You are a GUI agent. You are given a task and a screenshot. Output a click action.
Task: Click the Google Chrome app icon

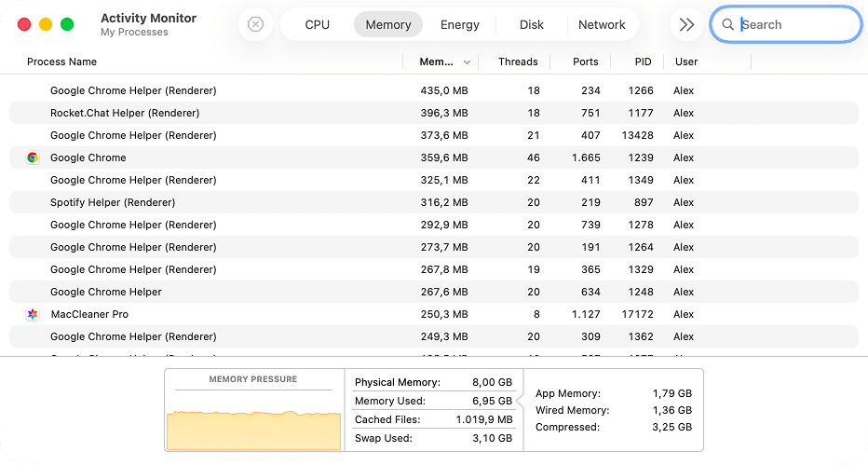[33, 157]
